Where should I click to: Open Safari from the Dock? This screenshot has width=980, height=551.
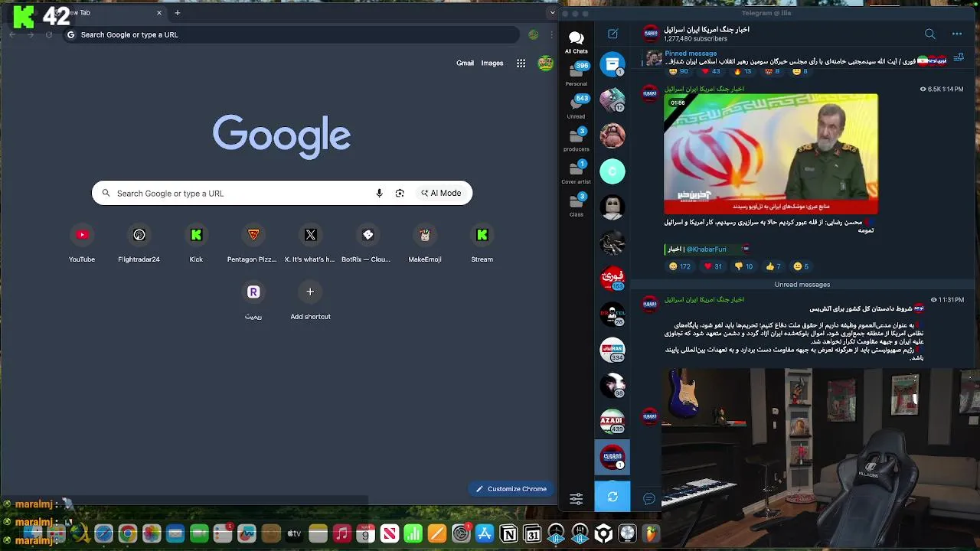click(x=103, y=534)
